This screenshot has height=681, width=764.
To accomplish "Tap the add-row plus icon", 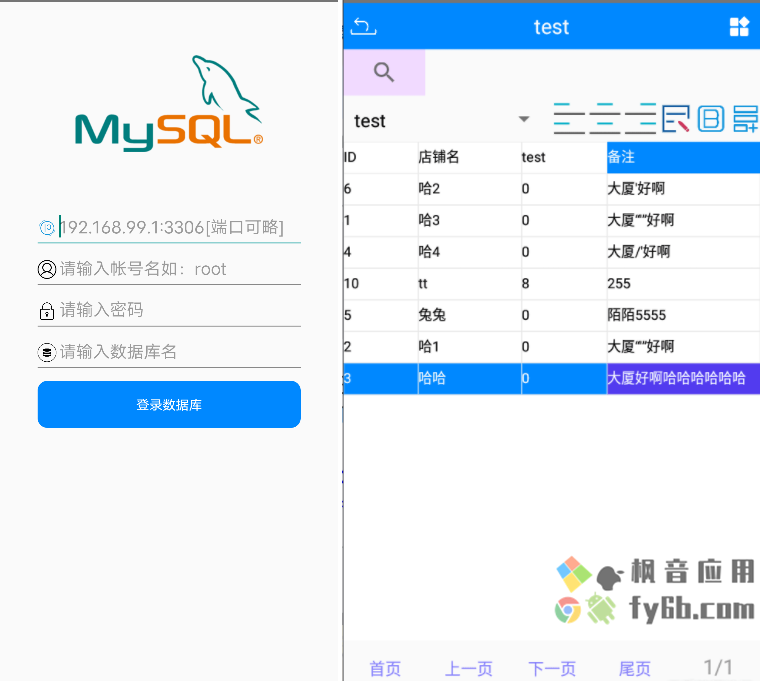I will (x=745, y=119).
